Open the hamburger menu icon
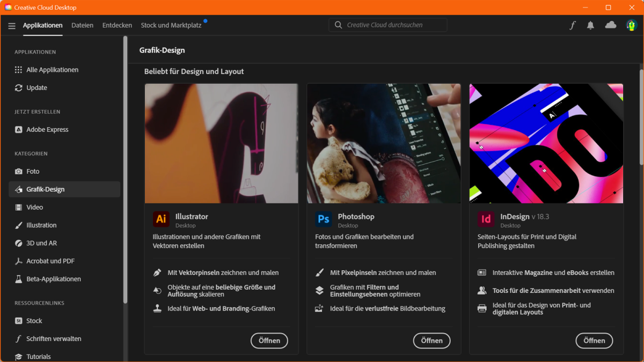 (12, 25)
